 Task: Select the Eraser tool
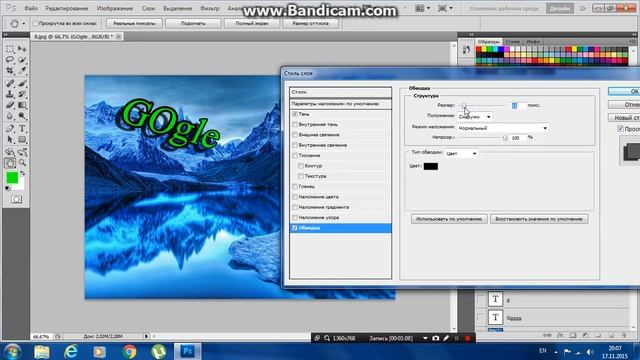tap(10, 105)
